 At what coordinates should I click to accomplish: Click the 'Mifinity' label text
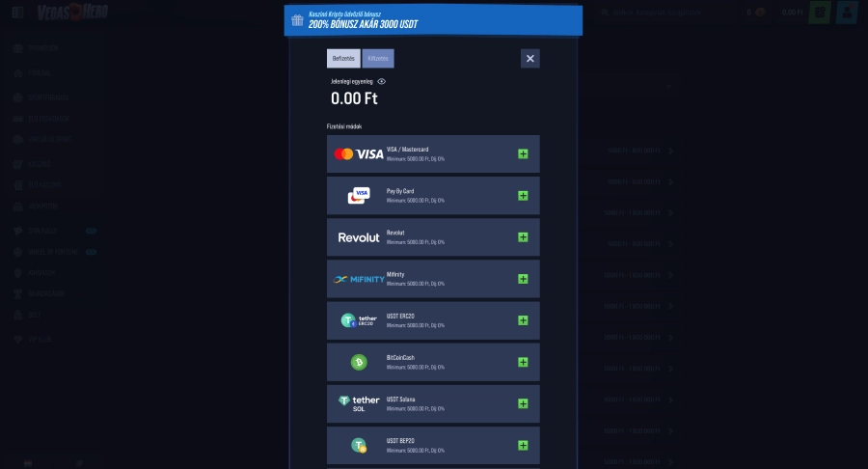click(x=395, y=275)
